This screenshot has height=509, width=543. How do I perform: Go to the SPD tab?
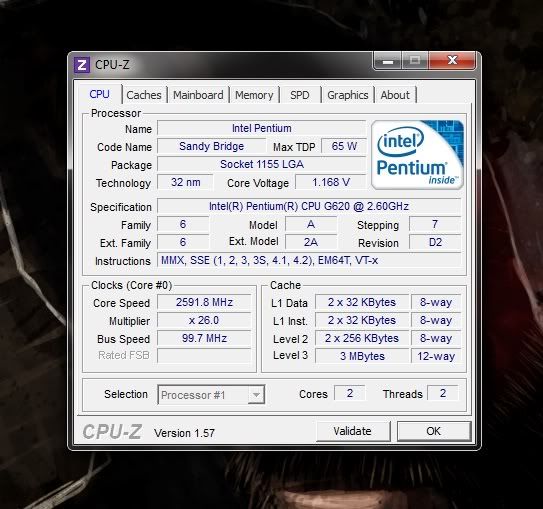click(300, 95)
